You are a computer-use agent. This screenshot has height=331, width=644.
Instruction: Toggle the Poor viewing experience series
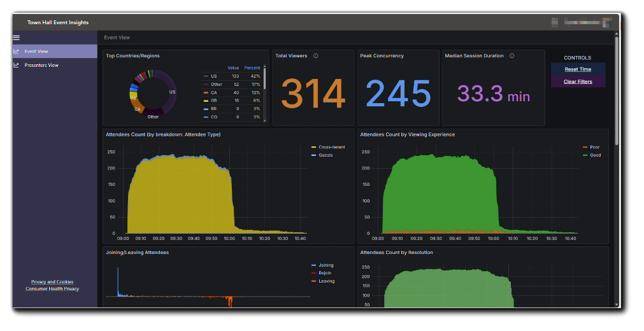[595, 147]
